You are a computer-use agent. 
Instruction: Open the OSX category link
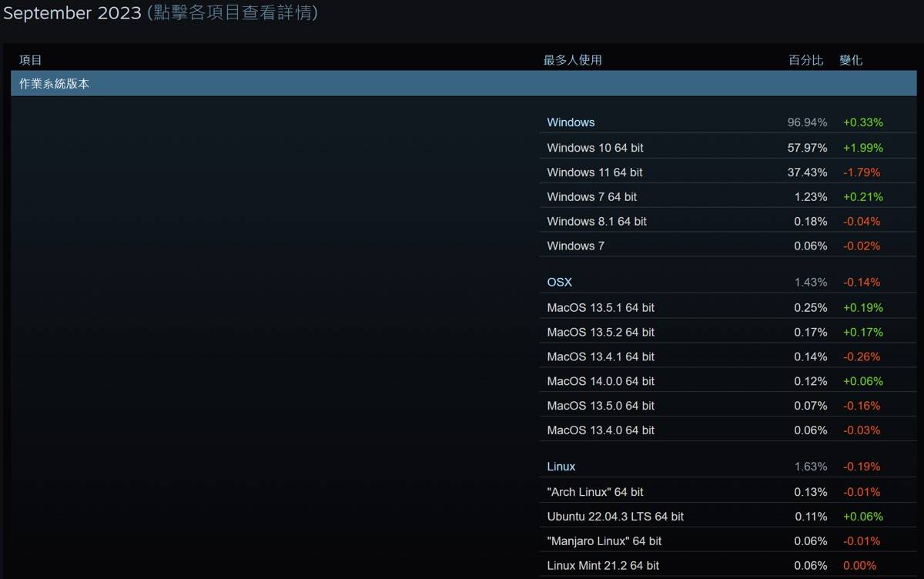[559, 283]
